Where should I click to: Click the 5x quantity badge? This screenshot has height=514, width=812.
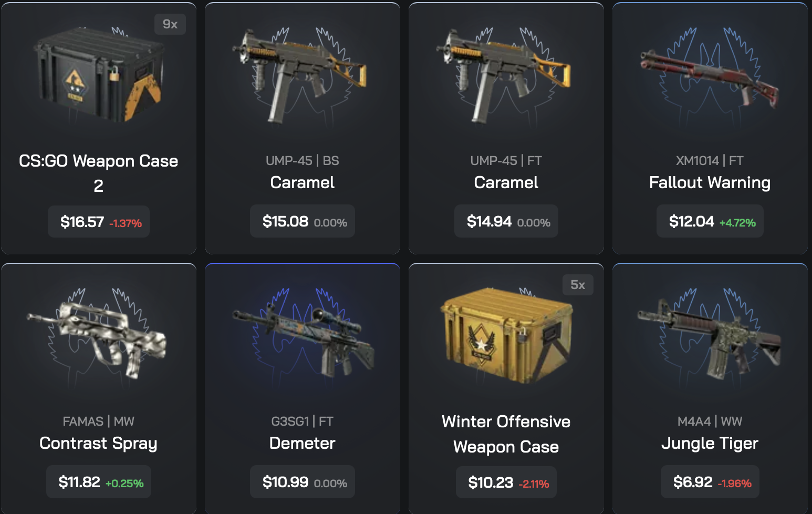tap(578, 285)
